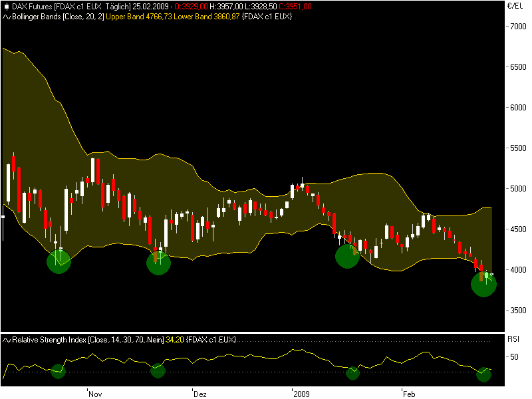Click the rightmost green signal circle on the chart

pos(485,284)
